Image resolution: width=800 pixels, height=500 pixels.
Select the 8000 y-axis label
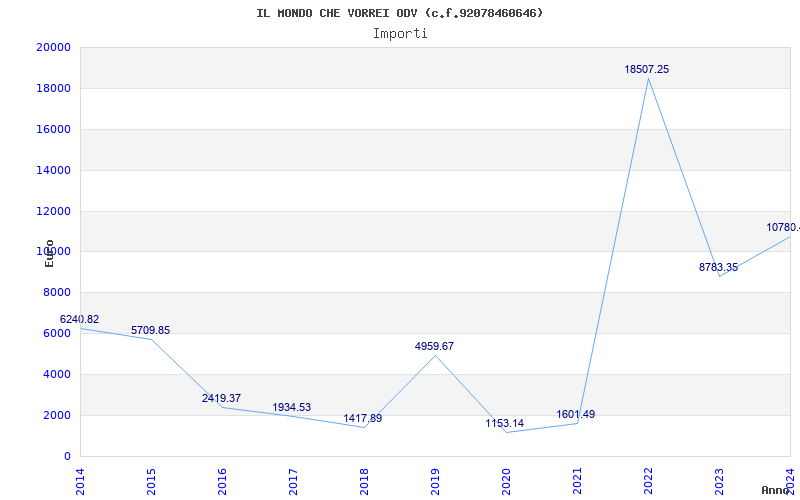(57, 292)
